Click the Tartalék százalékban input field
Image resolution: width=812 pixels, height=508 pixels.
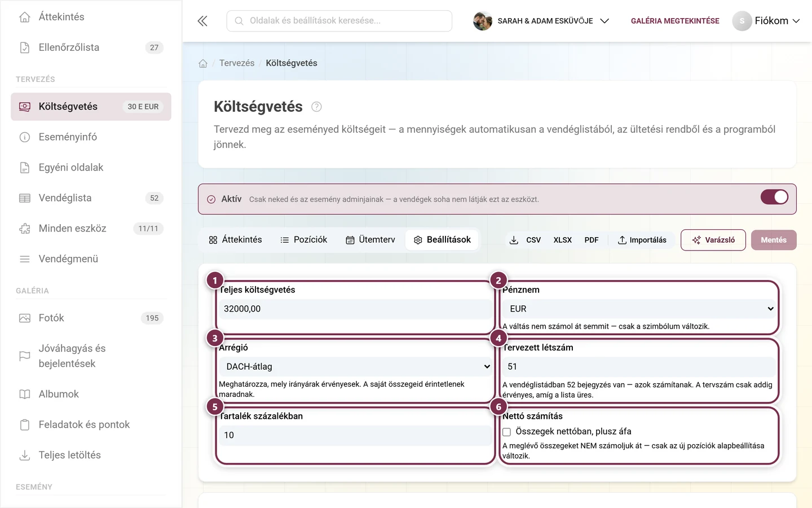356,435
